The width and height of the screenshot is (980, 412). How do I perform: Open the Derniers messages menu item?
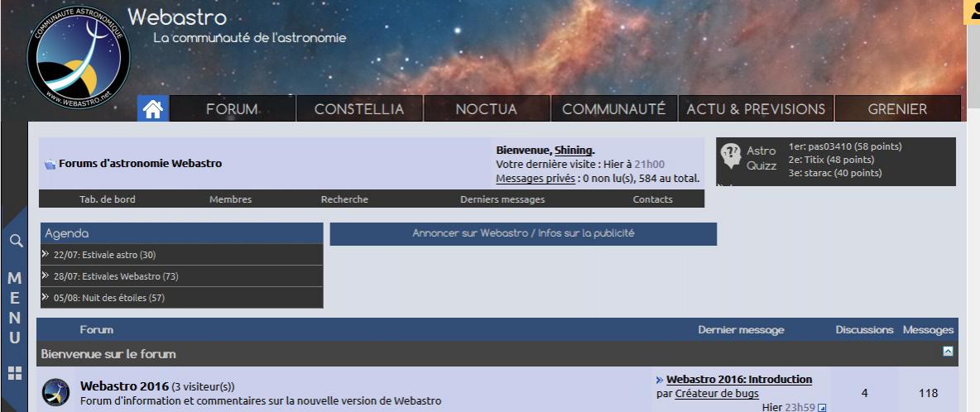point(502,199)
